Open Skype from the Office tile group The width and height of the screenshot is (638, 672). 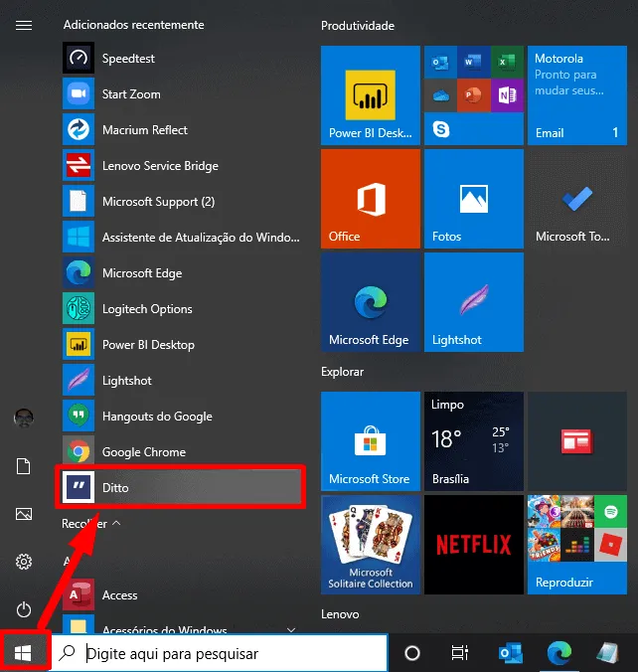pos(441,128)
